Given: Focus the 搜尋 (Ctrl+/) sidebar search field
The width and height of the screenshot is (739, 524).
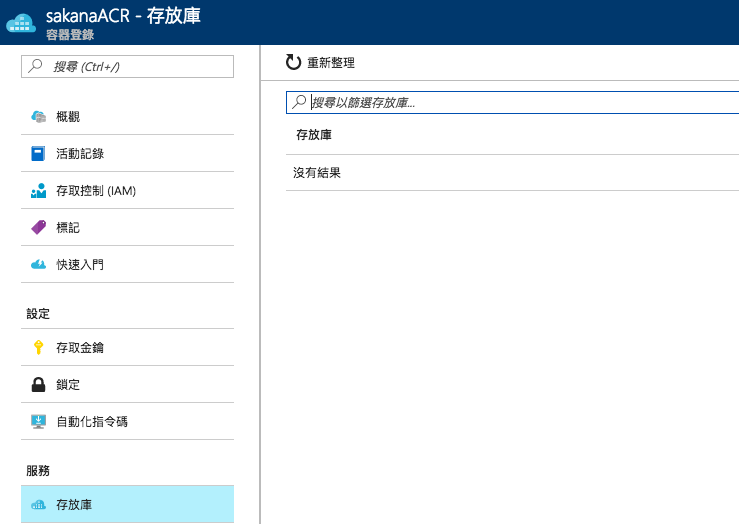Looking at the screenshot, I should pyautogui.click(x=127, y=66).
